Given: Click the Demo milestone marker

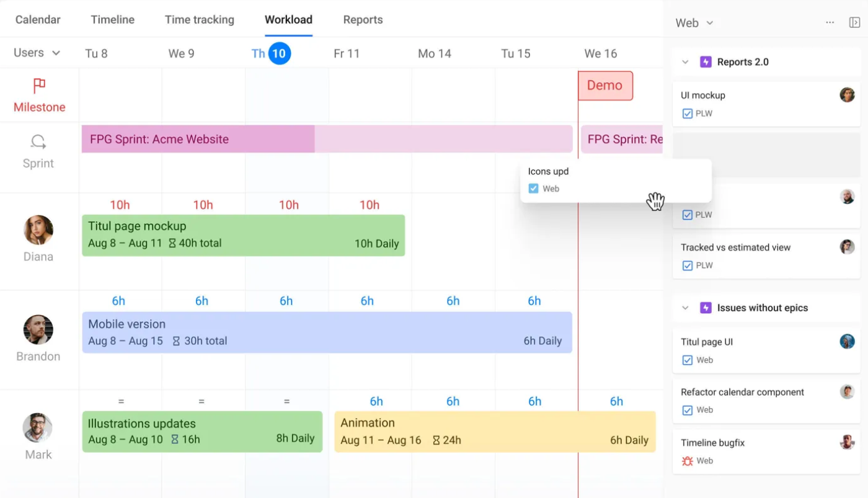Looking at the screenshot, I should [605, 86].
